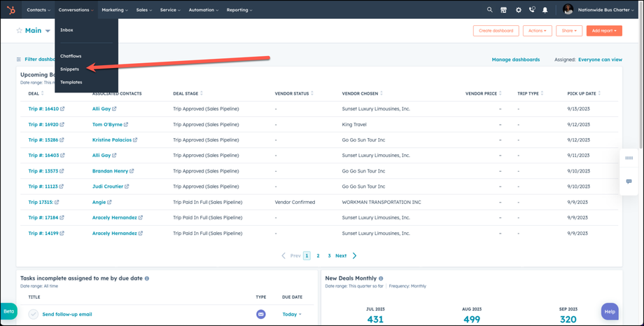Viewport: 644px width, 326px height.
Task: Open the notifications bell
Action: point(545,10)
